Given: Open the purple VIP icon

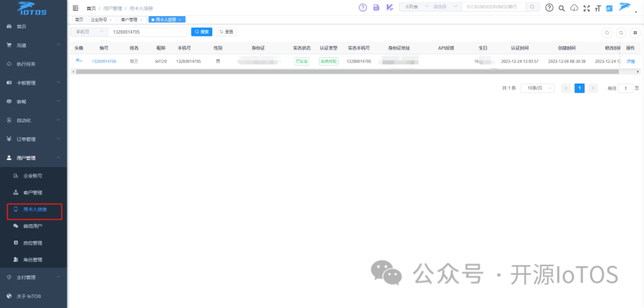Looking at the screenshot, I should tap(389, 7).
